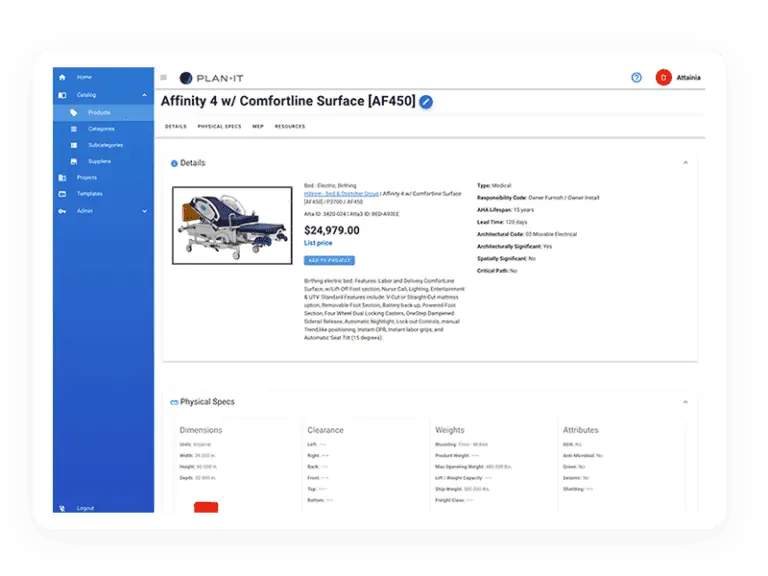
Task: Expand the Admin menu chevron
Action: [x=144, y=211]
